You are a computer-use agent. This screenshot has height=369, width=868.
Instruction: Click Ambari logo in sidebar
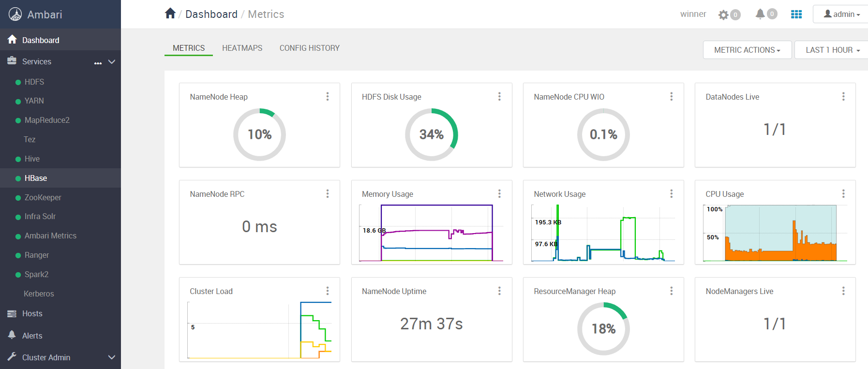tap(15, 15)
